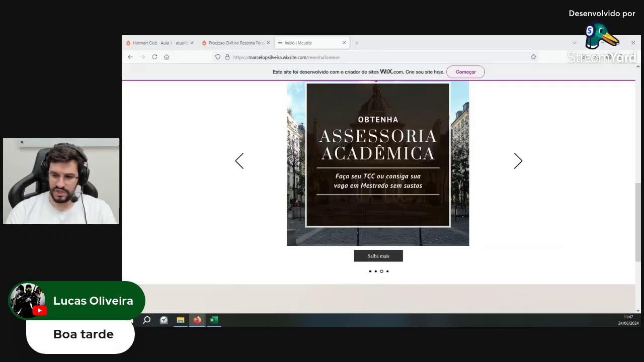Image resolution: width=644 pixels, height=362 pixels.
Task: Click the WiX.com text in the banner
Action: (x=392, y=72)
